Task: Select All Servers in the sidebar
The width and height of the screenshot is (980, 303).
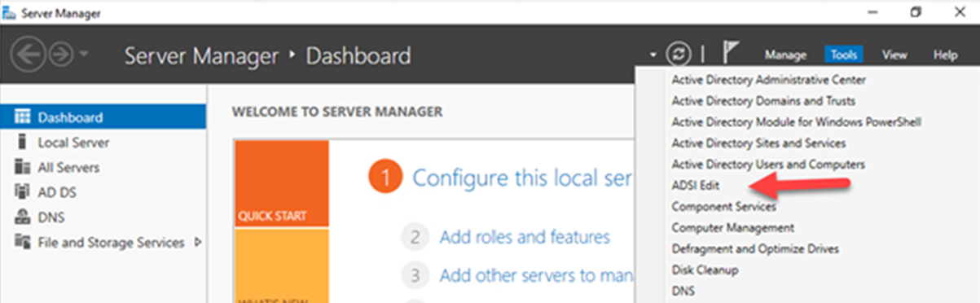Action: click(103, 167)
